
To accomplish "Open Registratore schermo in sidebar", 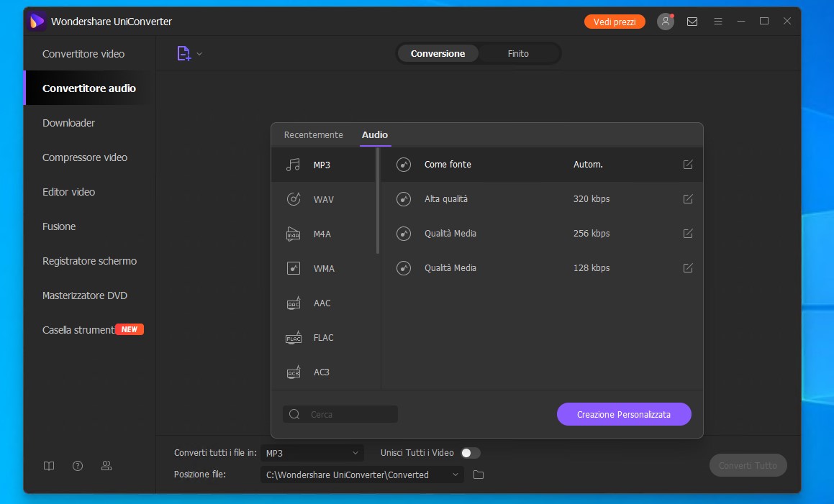I will tap(89, 261).
